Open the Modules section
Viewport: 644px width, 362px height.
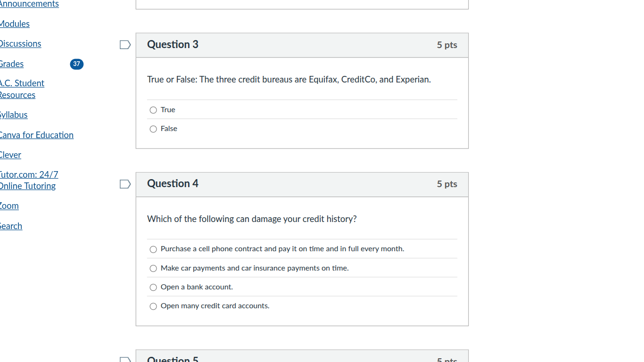[x=15, y=24]
